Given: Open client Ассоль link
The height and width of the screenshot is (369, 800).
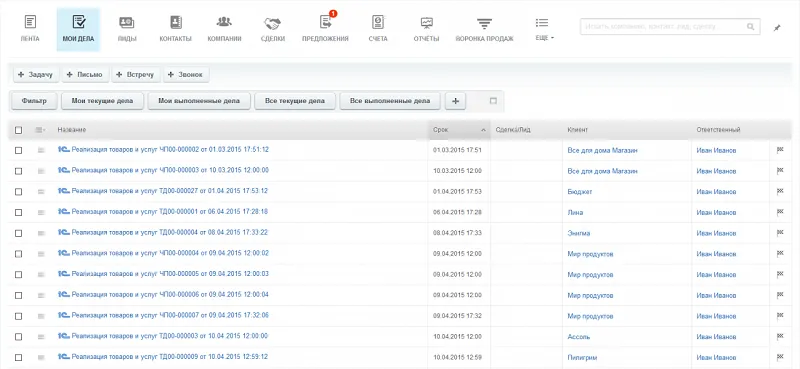Looking at the screenshot, I should tap(579, 337).
